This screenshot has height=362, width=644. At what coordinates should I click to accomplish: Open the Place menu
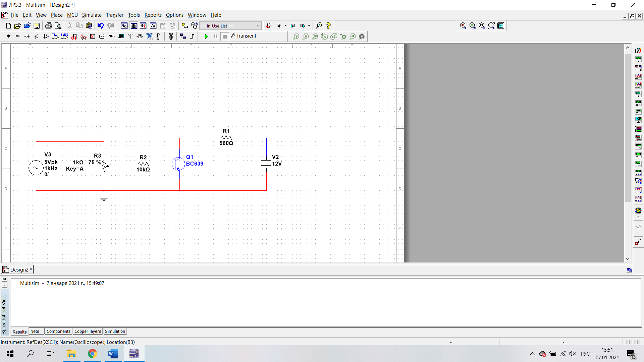click(57, 15)
